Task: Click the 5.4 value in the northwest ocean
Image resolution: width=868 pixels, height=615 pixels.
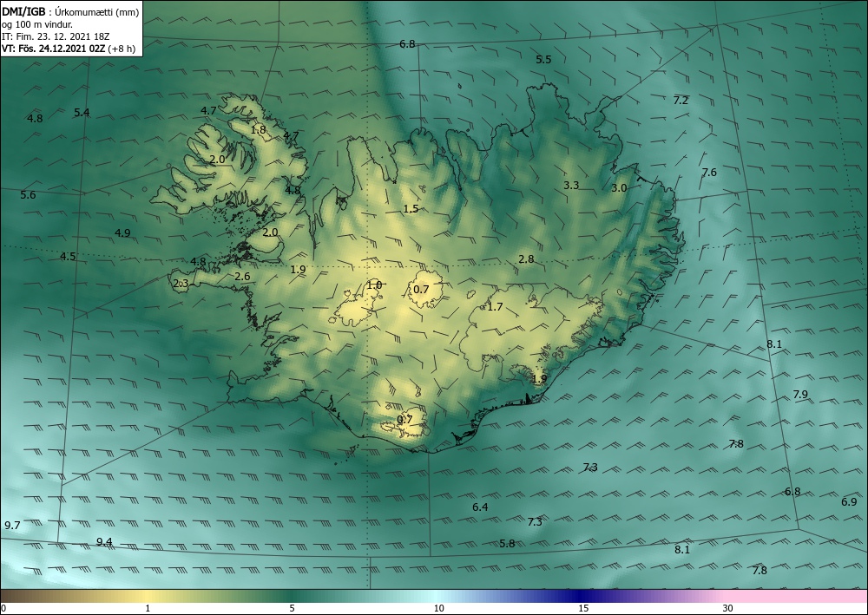Action: click(x=82, y=113)
